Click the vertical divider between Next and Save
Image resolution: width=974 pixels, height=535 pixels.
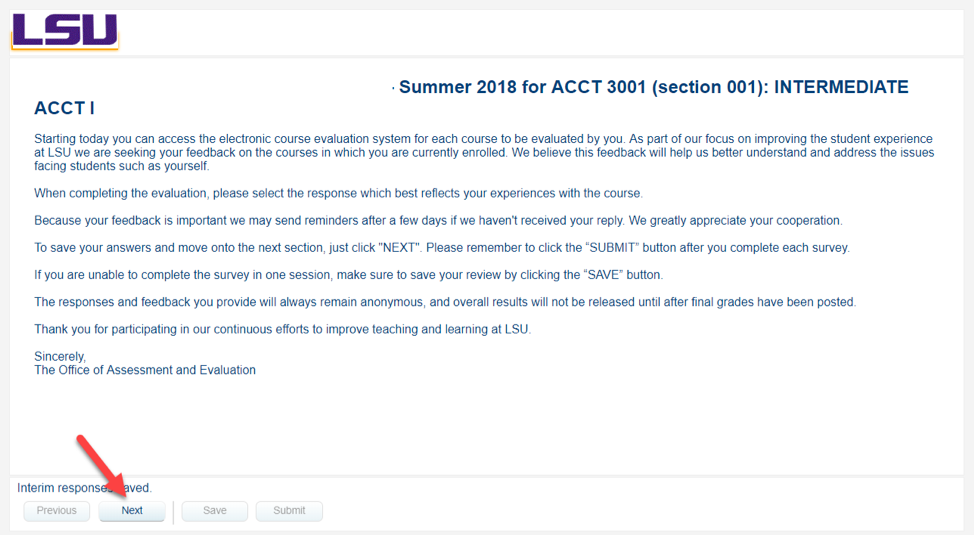click(173, 511)
